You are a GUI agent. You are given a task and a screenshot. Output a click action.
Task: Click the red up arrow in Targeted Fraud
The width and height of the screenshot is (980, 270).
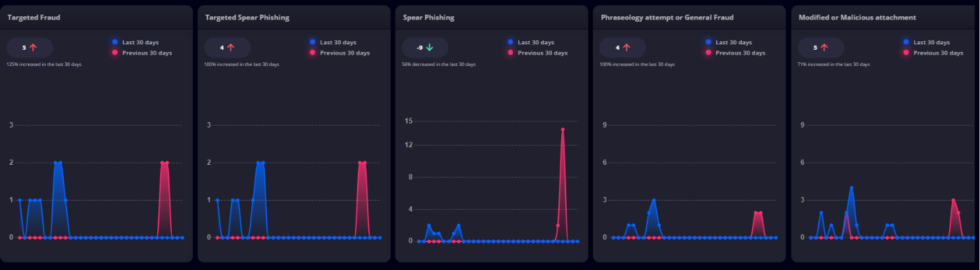[32, 48]
